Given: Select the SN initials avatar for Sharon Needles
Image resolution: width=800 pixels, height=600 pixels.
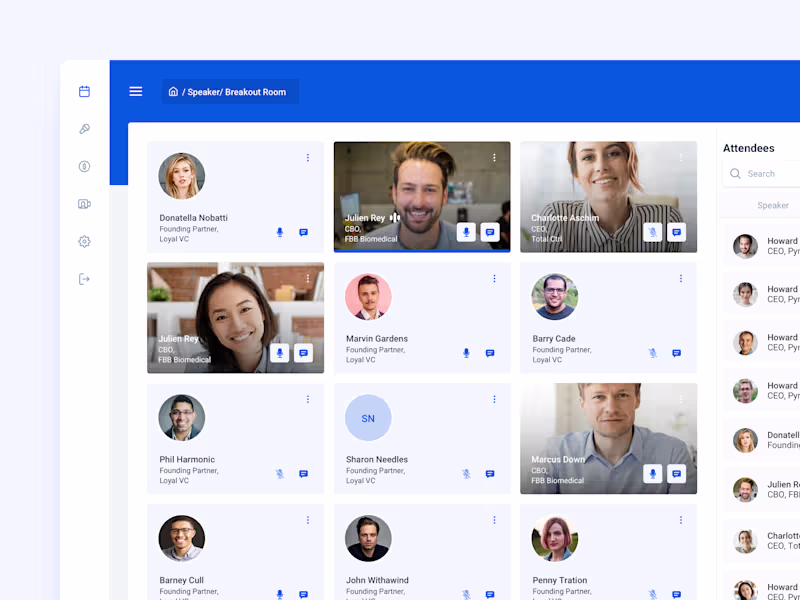Looking at the screenshot, I should pyautogui.click(x=368, y=417).
